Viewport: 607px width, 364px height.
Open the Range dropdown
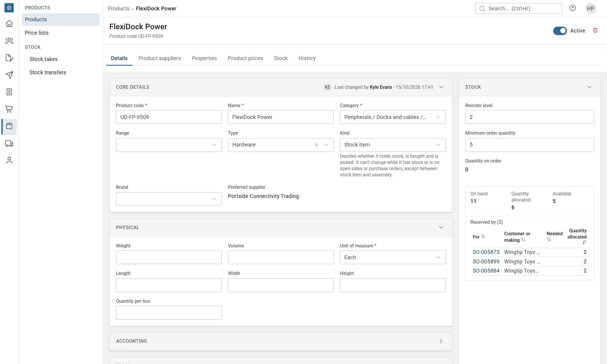click(x=169, y=145)
